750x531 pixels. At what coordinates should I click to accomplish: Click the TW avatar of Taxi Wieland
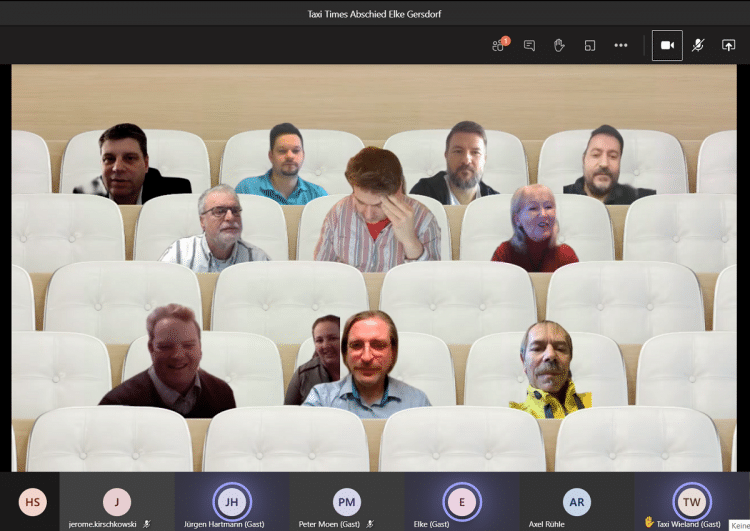point(692,500)
